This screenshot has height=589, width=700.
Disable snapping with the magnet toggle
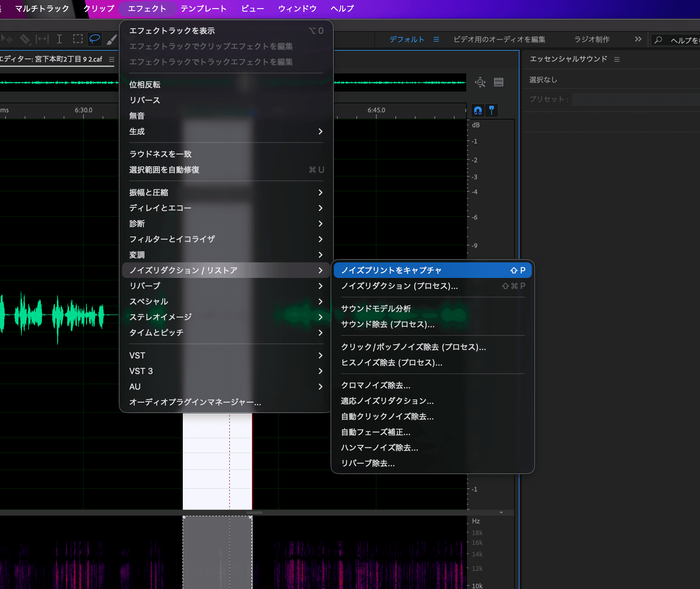click(478, 110)
